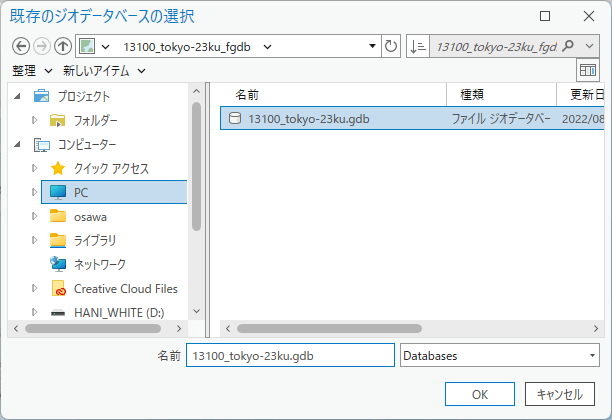This screenshot has height=420, width=612.
Task: Expand the クイック アクセス node
Action: click(34, 168)
